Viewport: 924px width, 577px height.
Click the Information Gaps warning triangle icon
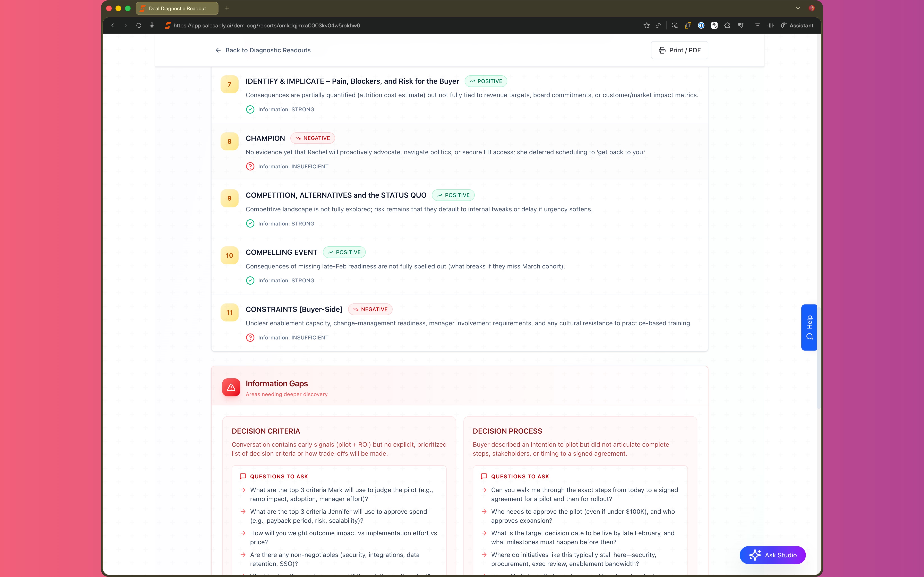(x=231, y=387)
